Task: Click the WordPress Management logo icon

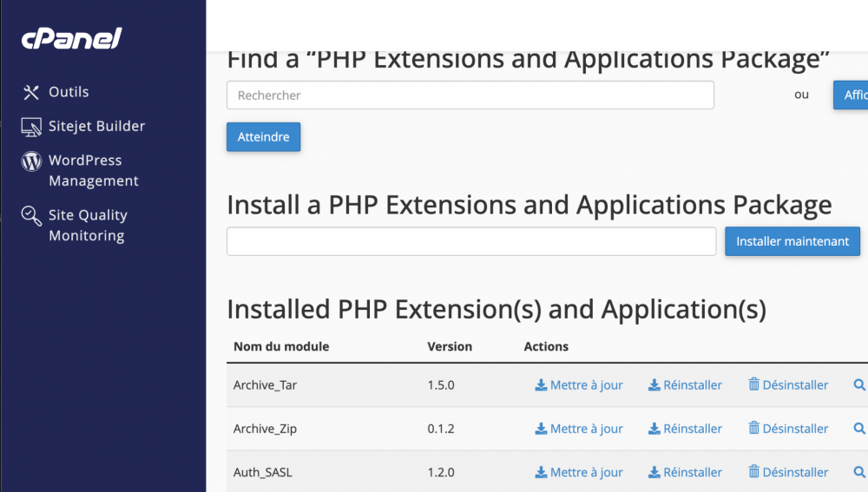Action: coord(31,161)
